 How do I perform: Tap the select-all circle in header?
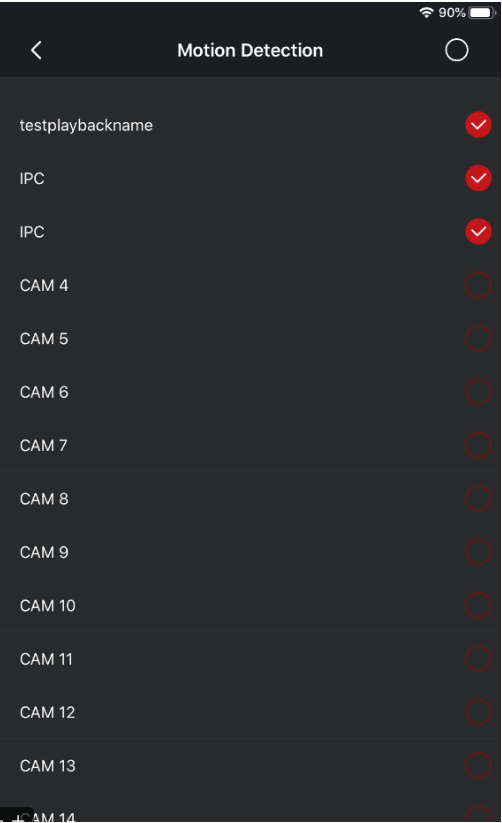click(456, 50)
